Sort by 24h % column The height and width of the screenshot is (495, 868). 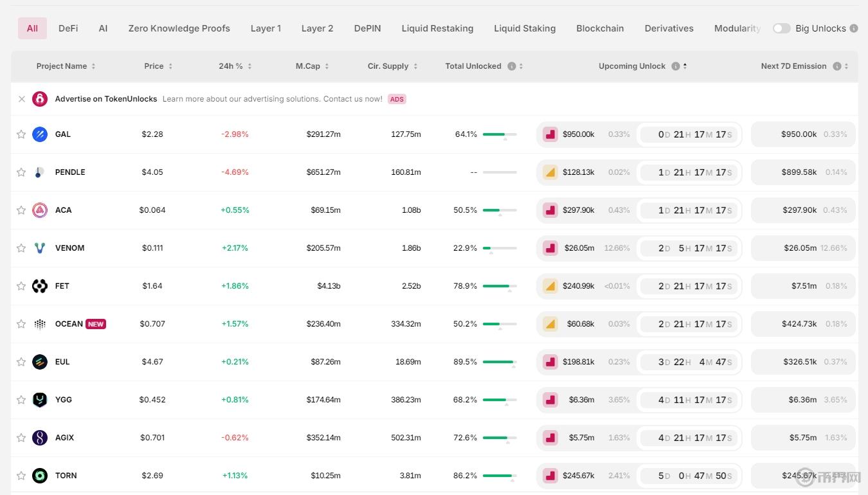(235, 66)
